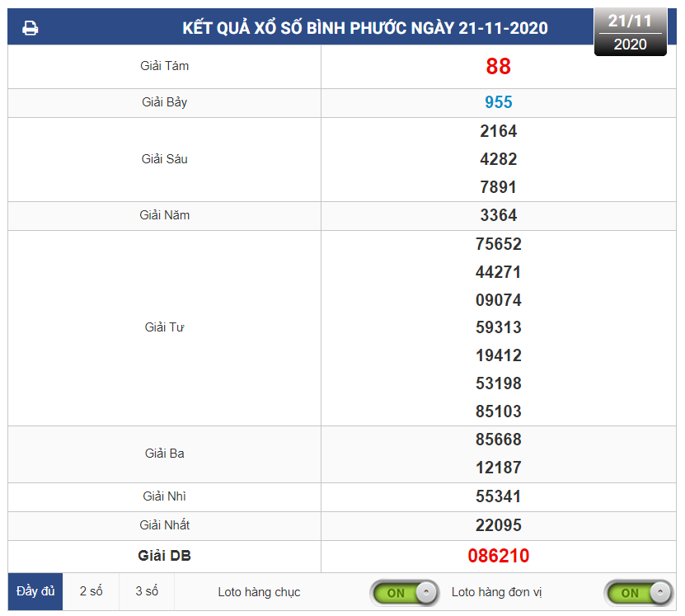Open the 3 số tab
This screenshot has height=616, width=685.
tap(147, 591)
